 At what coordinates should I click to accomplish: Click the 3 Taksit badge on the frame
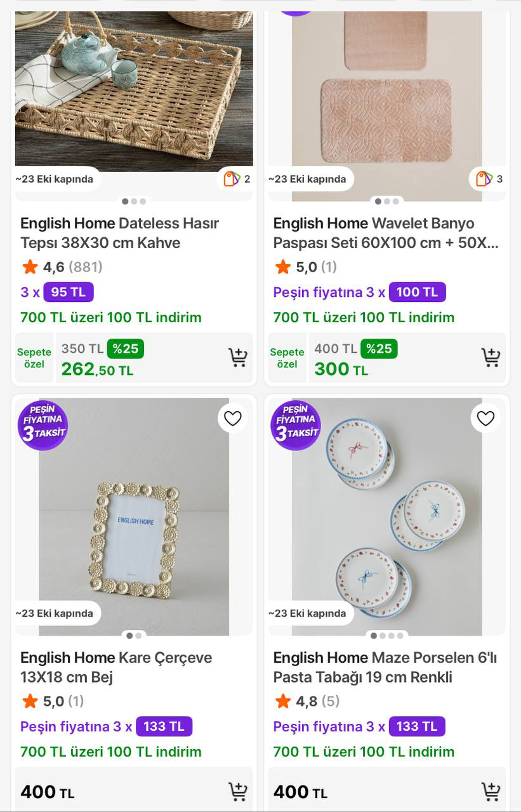point(43,425)
